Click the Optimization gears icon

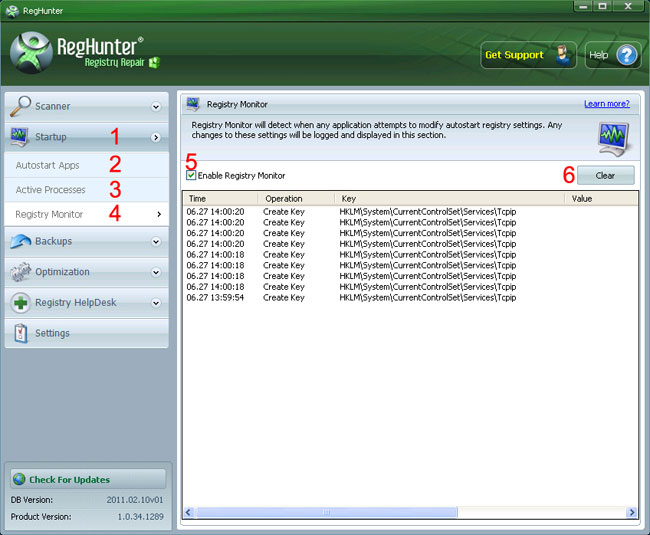click(x=21, y=272)
